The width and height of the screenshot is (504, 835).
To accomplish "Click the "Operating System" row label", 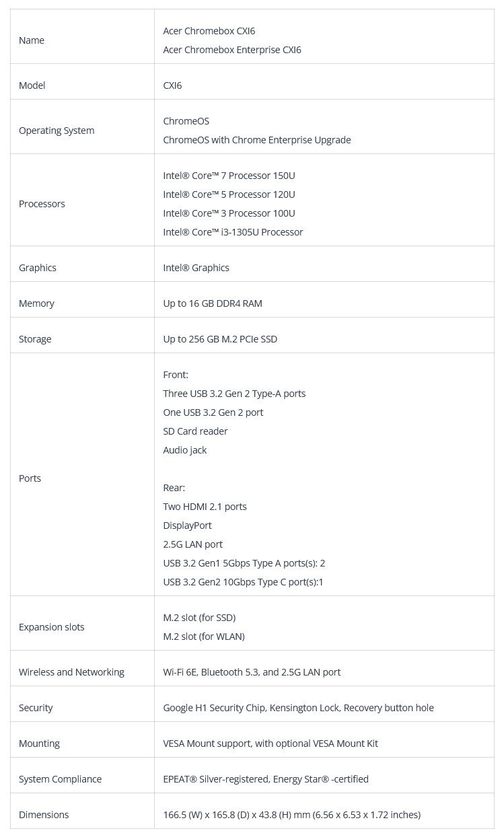I will coord(57,131).
